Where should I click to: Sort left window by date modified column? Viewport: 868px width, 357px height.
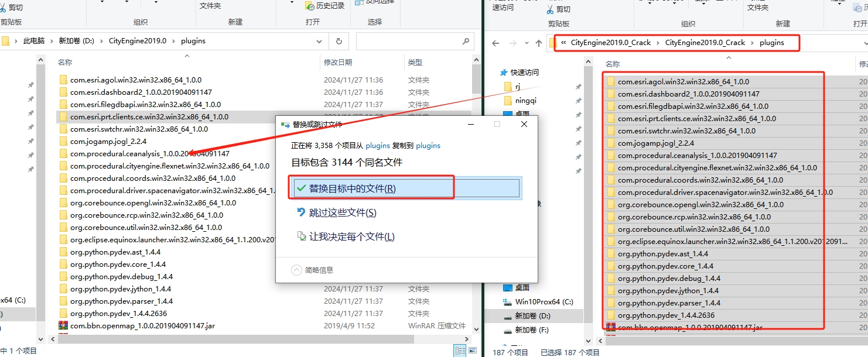338,62
